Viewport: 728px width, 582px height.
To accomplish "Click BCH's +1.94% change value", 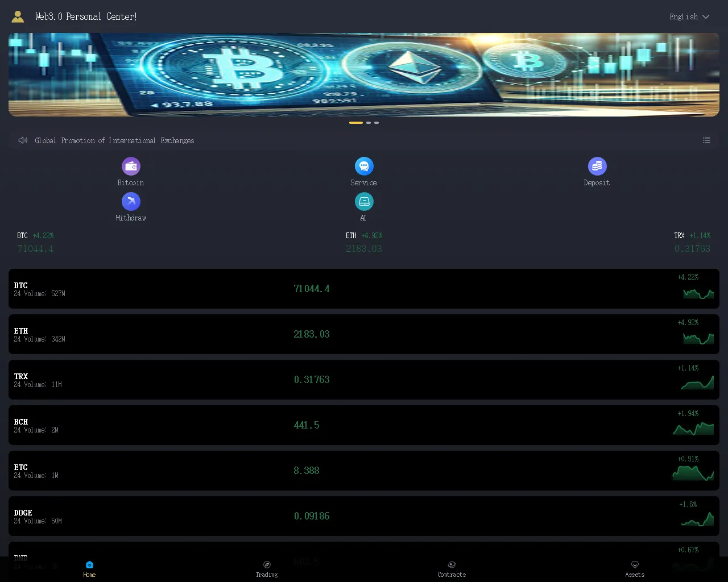I will 688,414.
